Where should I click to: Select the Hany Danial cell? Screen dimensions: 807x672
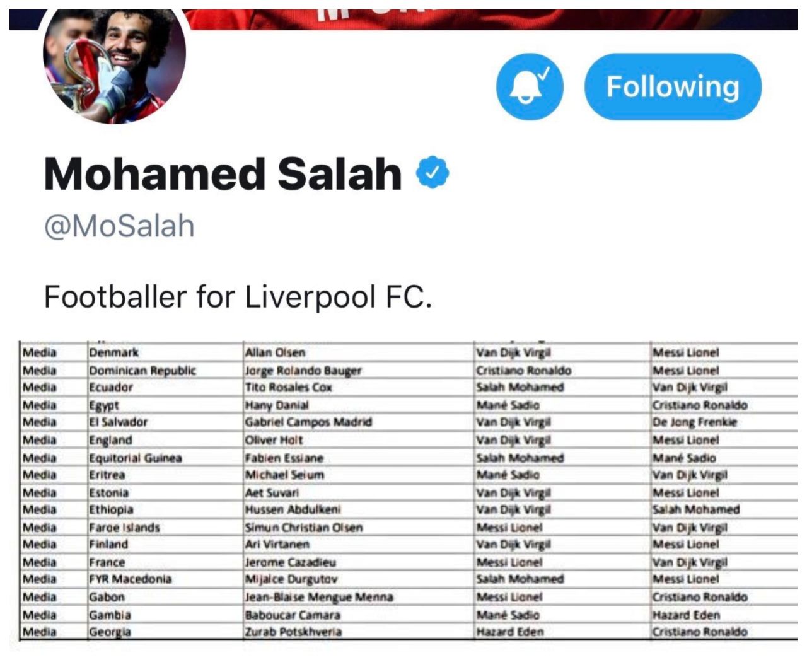(358, 405)
